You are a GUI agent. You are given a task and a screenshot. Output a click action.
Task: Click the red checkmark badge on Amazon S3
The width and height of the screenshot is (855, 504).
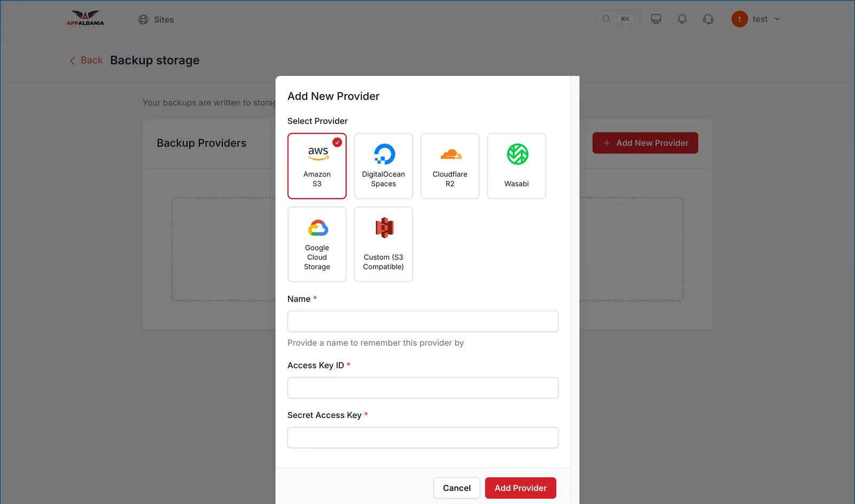[337, 142]
